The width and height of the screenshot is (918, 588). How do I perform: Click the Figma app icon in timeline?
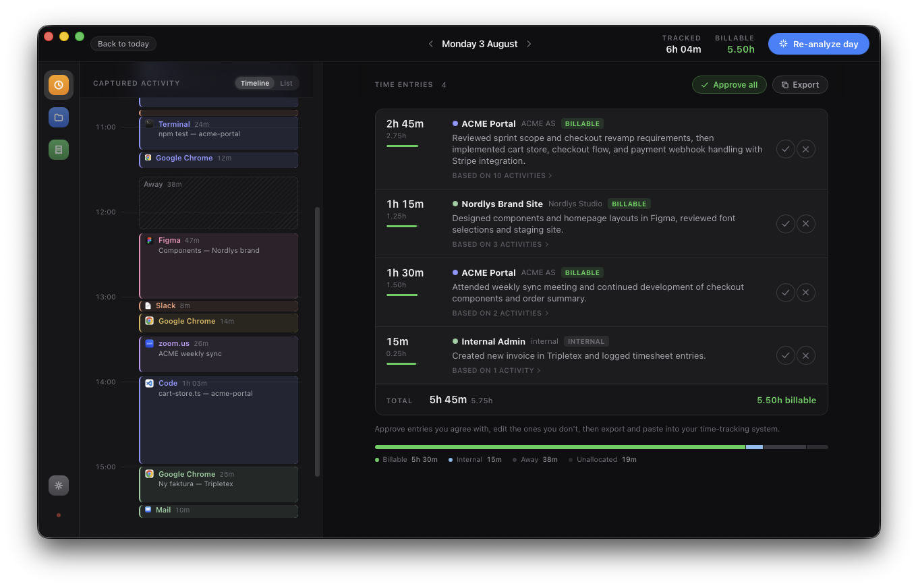(149, 240)
